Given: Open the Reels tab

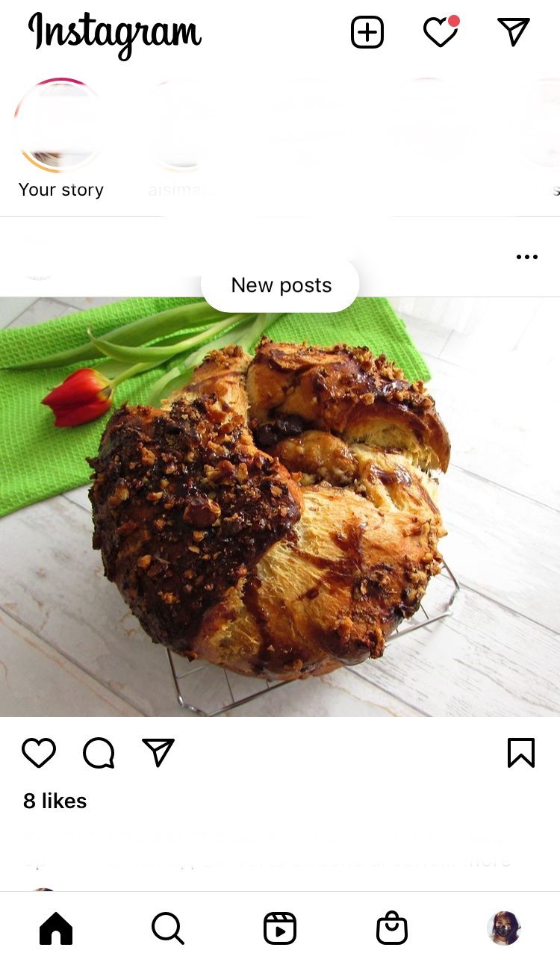Looking at the screenshot, I should click(280, 928).
